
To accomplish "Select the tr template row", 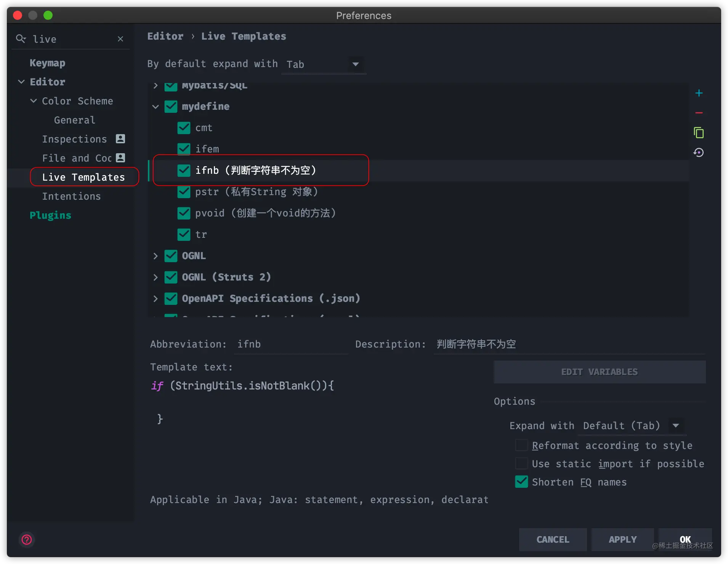I will pos(419,234).
